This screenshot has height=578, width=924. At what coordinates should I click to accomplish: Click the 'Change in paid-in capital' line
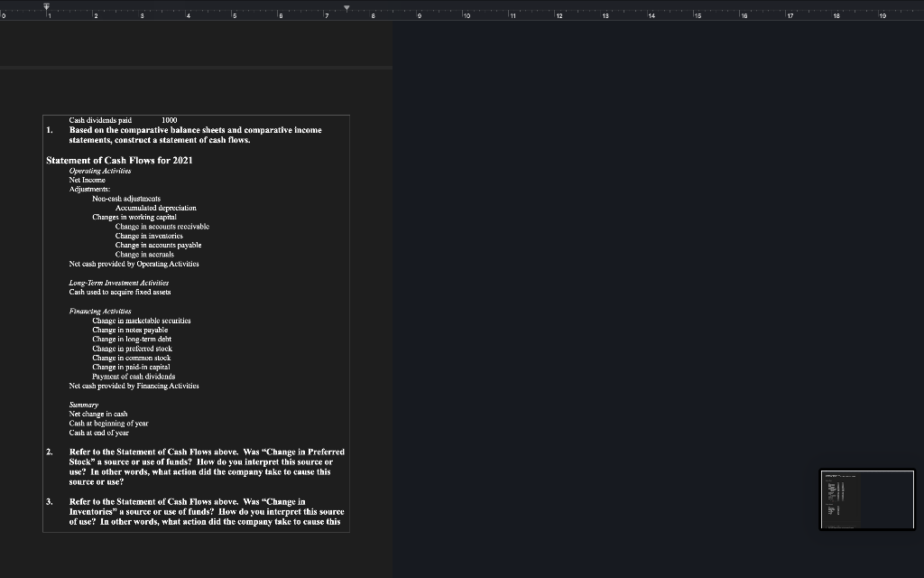click(x=131, y=368)
